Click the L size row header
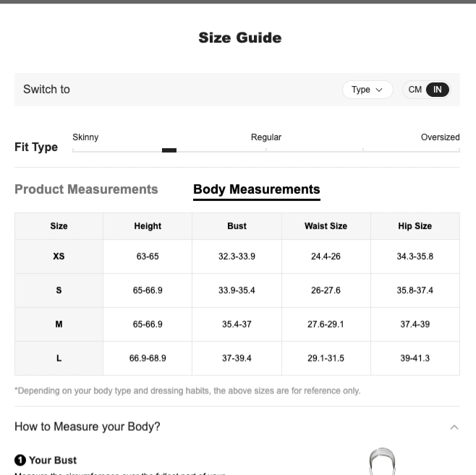Screen dimensions: 476x475 [x=59, y=358]
